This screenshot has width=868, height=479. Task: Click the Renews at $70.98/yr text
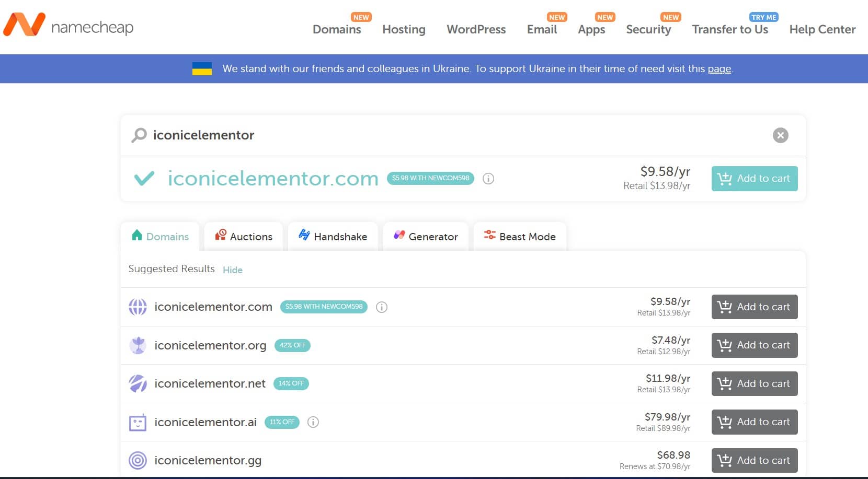pos(655,466)
